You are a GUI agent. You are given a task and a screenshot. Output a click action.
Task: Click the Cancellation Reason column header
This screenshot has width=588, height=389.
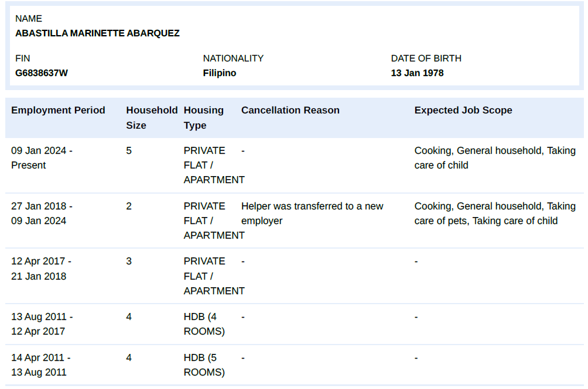[x=290, y=110]
